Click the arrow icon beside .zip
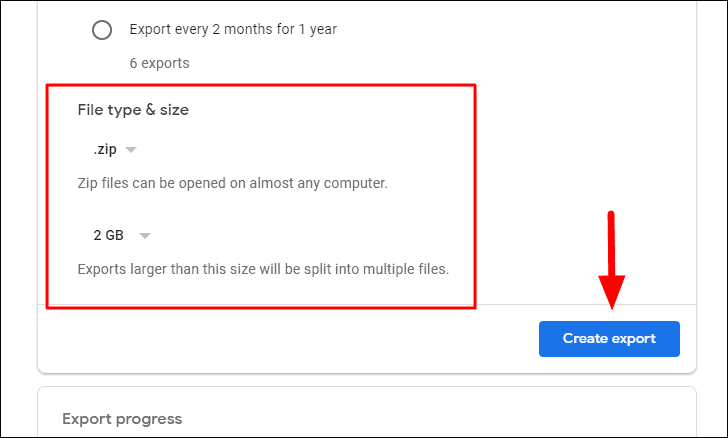Screen dimensions: 728x438 pos(131,150)
